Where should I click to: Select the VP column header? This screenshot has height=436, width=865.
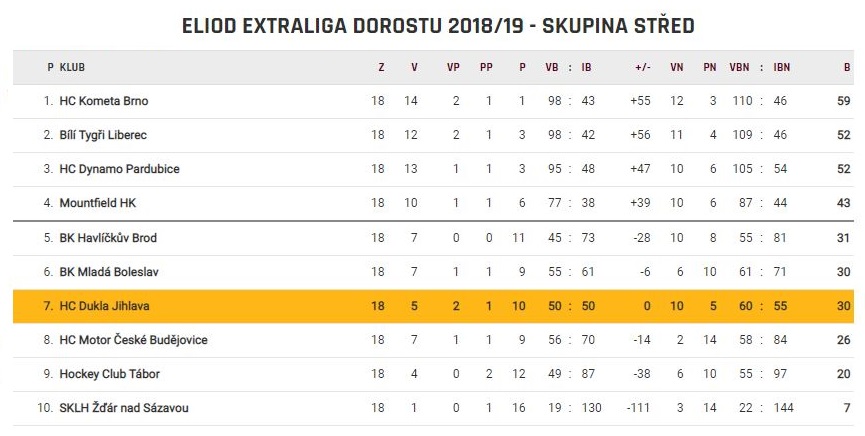[x=453, y=67]
